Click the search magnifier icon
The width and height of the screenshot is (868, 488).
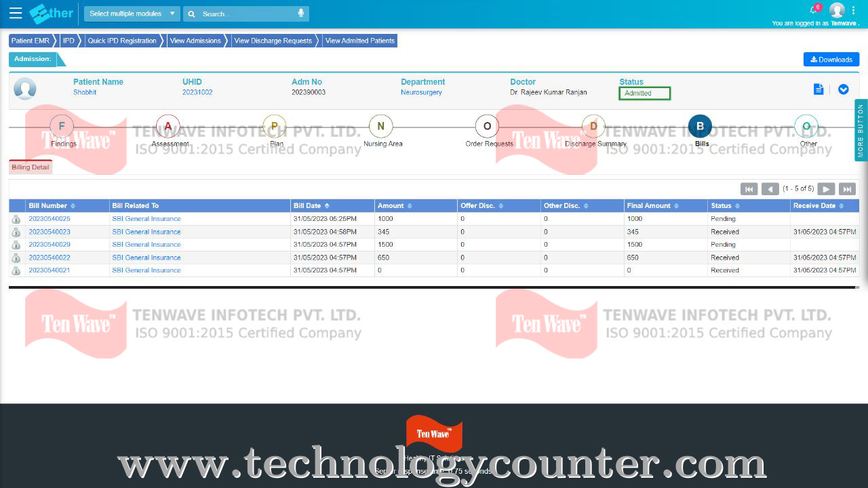[192, 14]
